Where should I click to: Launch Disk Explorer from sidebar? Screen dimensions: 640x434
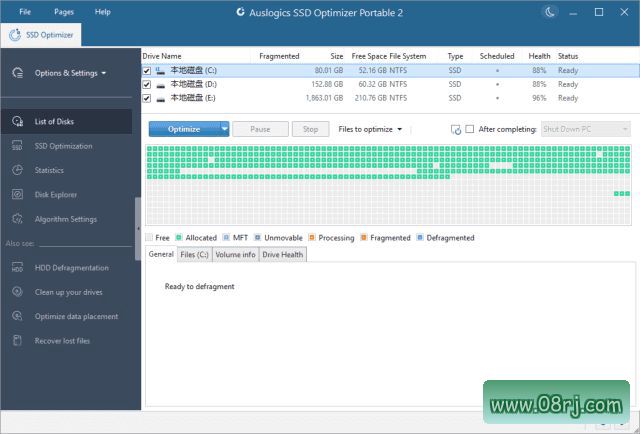(17, 195)
